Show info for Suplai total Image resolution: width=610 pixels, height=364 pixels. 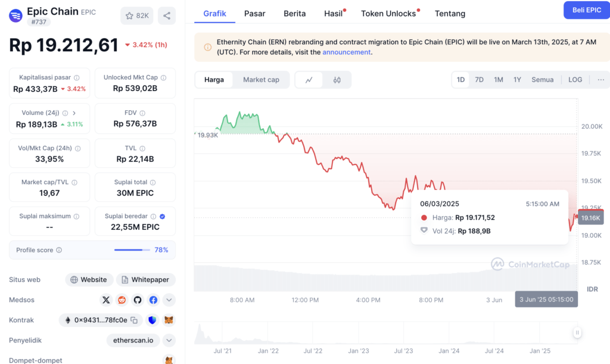click(153, 182)
